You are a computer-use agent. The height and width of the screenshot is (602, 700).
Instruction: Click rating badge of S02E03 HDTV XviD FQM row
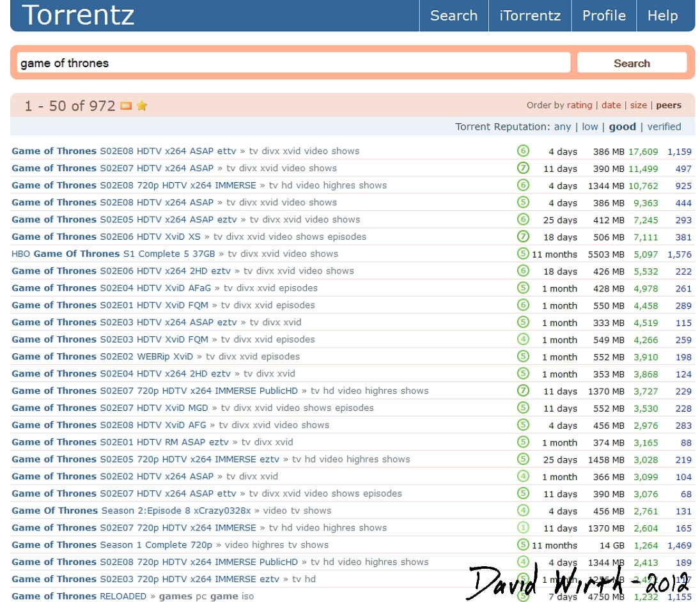[x=523, y=339]
